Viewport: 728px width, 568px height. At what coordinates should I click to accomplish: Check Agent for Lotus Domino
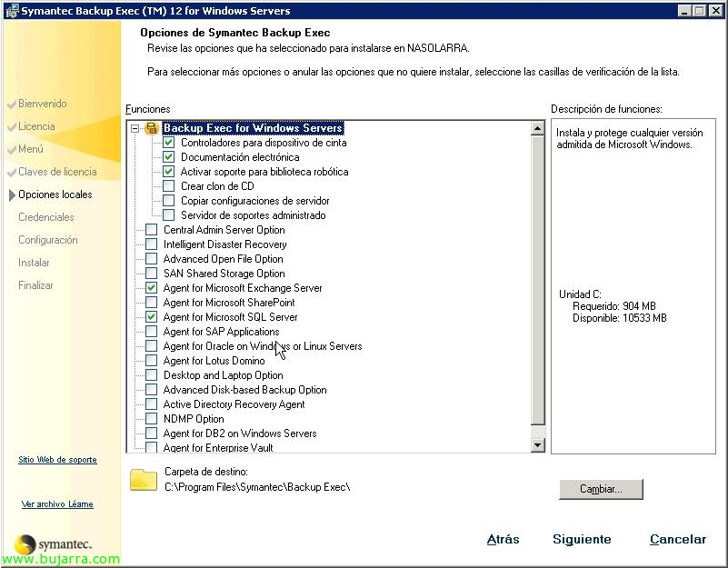click(152, 361)
